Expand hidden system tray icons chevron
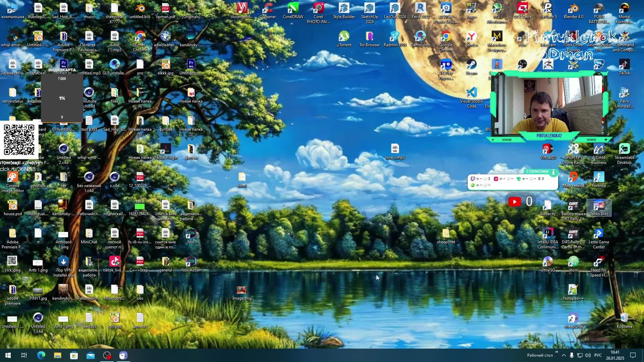The width and height of the screenshot is (644, 362). (563, 355)
